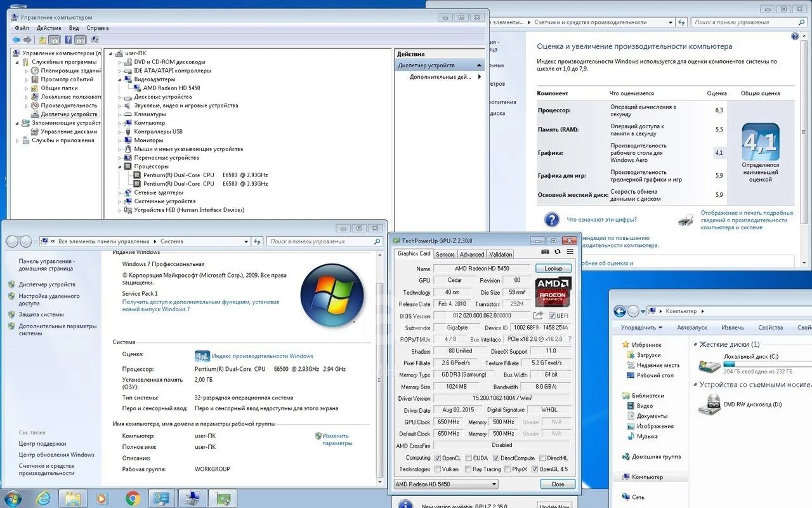This screenshot has width=812, height=508.
Task: Toggle the CUDA checkbox
Action: [468, 458]
